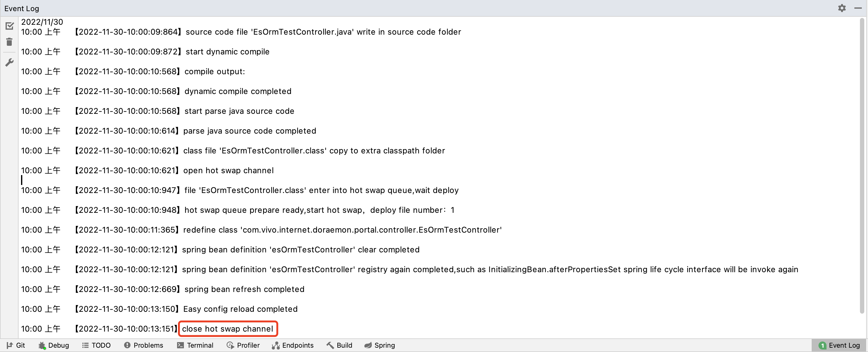Click the 'start dynamic compile' log line
This screenshot has width=868, height=352.
(x=228, y=52)
